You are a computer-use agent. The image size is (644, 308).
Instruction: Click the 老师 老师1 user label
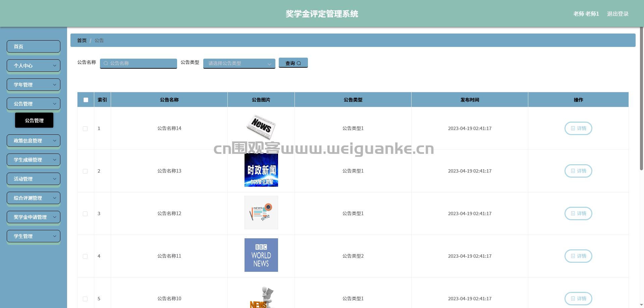[586, 14]
